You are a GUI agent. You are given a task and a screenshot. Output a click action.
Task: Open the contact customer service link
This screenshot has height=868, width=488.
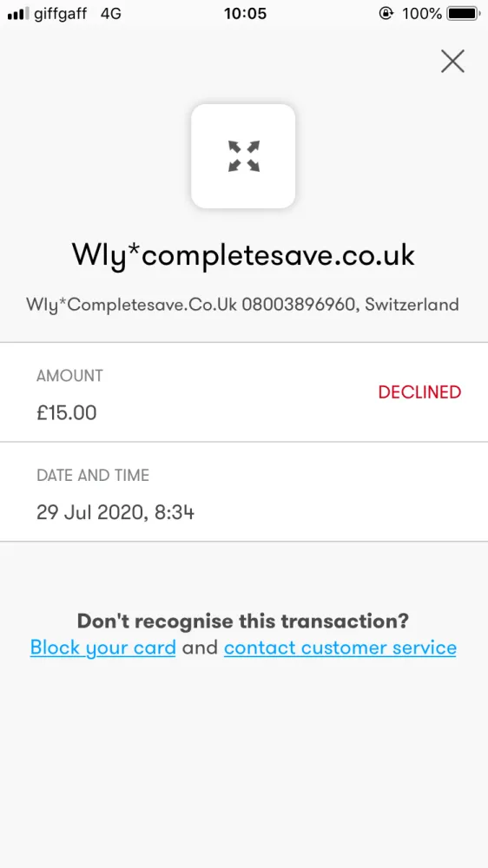[340, 648]
